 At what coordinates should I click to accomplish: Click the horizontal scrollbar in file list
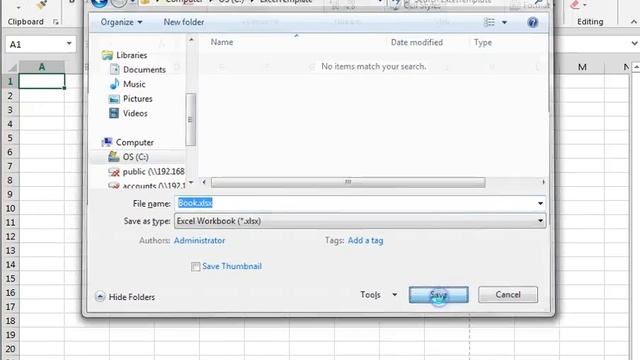coord(348,182)
